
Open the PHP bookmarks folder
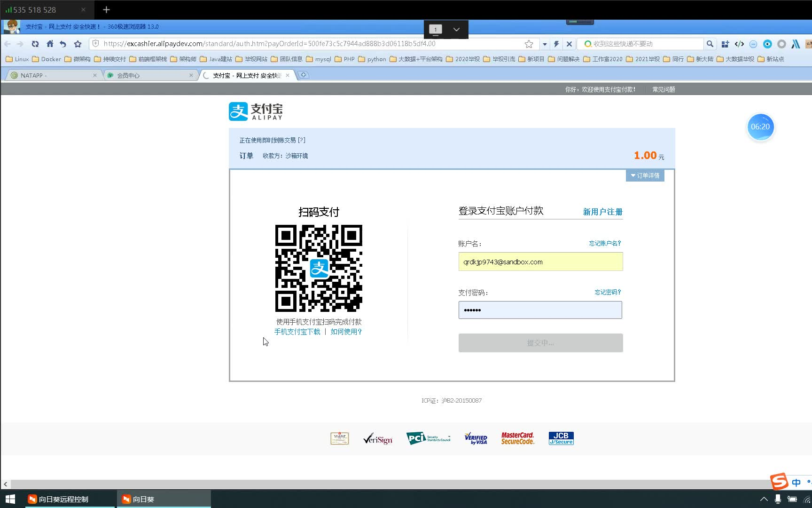click(x=345, y=59)
